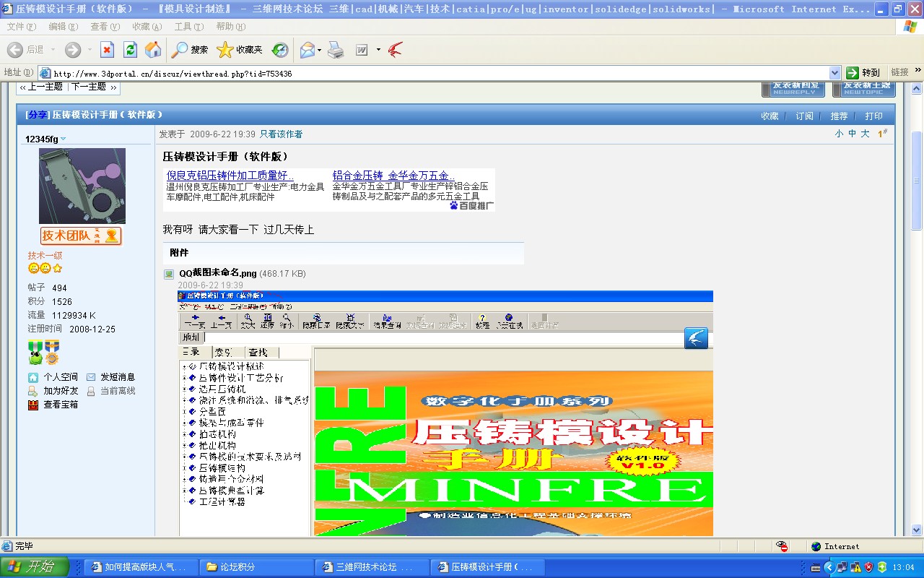Open the QQ截图未命名.png attachment link
924x578 pixels.
click(218, 274)
